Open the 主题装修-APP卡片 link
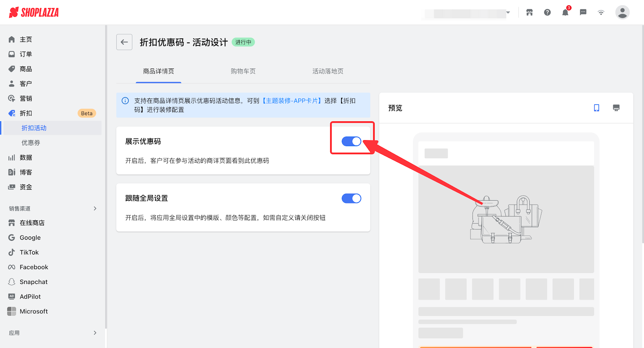 click(292, 101)
